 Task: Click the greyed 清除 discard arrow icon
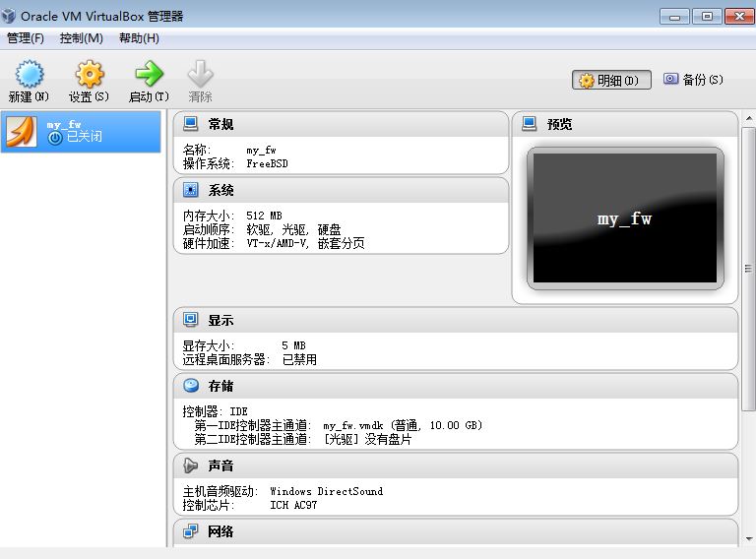(200, 74)
